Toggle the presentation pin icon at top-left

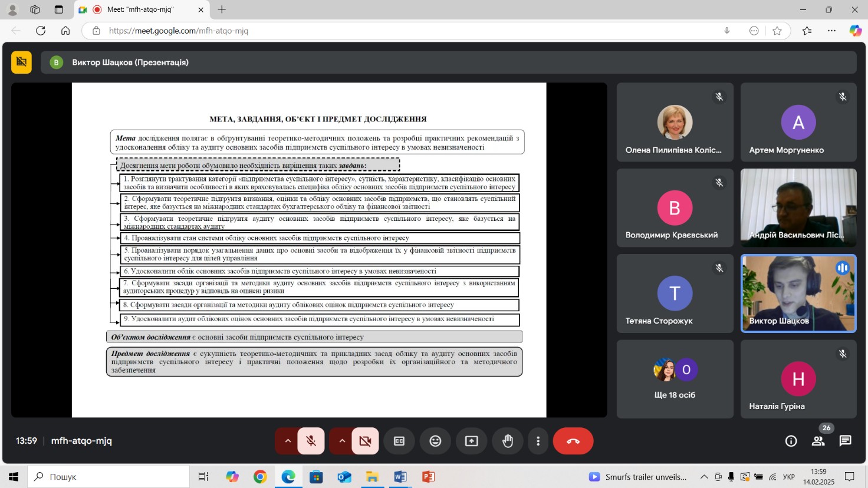[21, 62]
